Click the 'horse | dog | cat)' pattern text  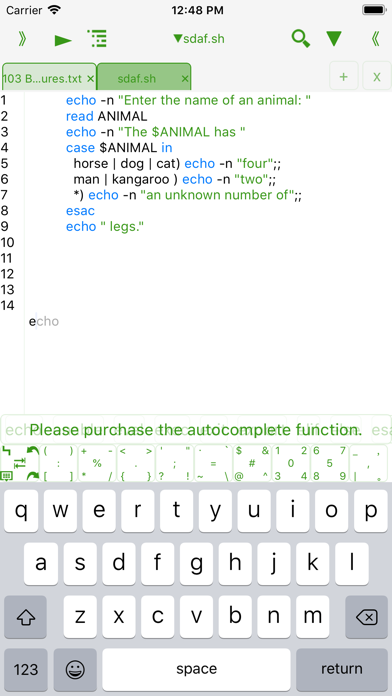[127, 164]
